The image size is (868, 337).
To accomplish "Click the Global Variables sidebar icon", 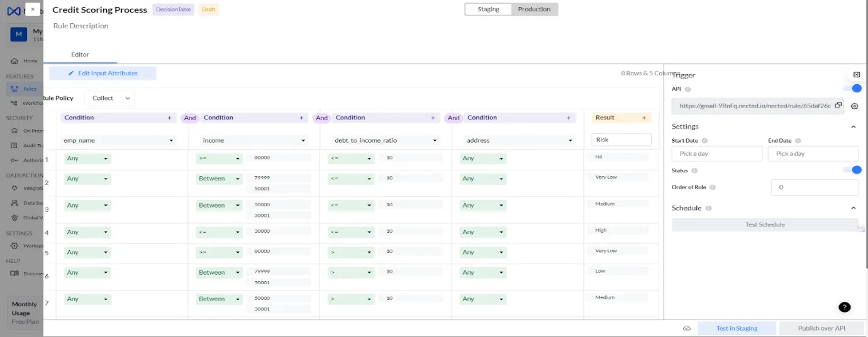I will point(14,218).
